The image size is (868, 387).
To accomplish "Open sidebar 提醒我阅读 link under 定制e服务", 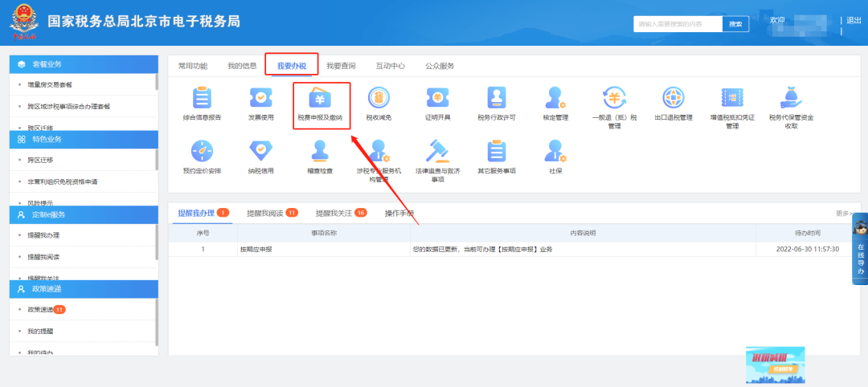I will point(43,256).
